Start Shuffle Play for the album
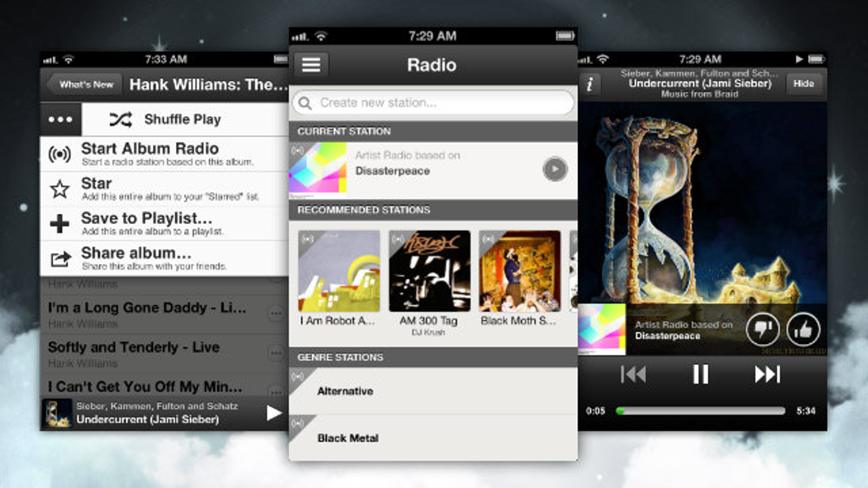 tap(184, 119)
